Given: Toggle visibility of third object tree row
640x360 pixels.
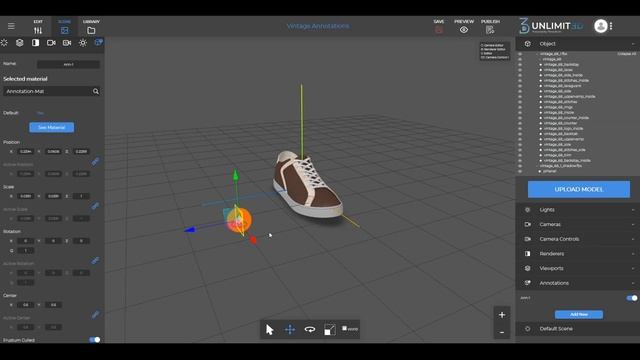Looking at the screenshot, I should pos(520,64).
